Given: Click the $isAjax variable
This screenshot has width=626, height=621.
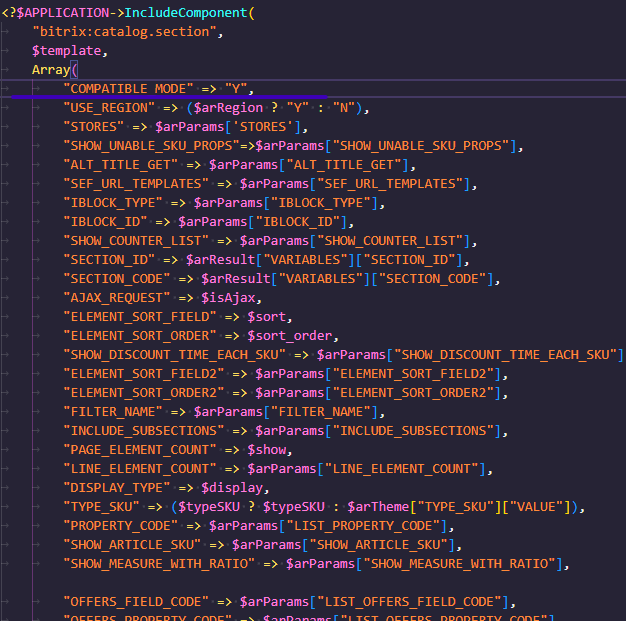Looking at the screenshot, I should 228,298.
